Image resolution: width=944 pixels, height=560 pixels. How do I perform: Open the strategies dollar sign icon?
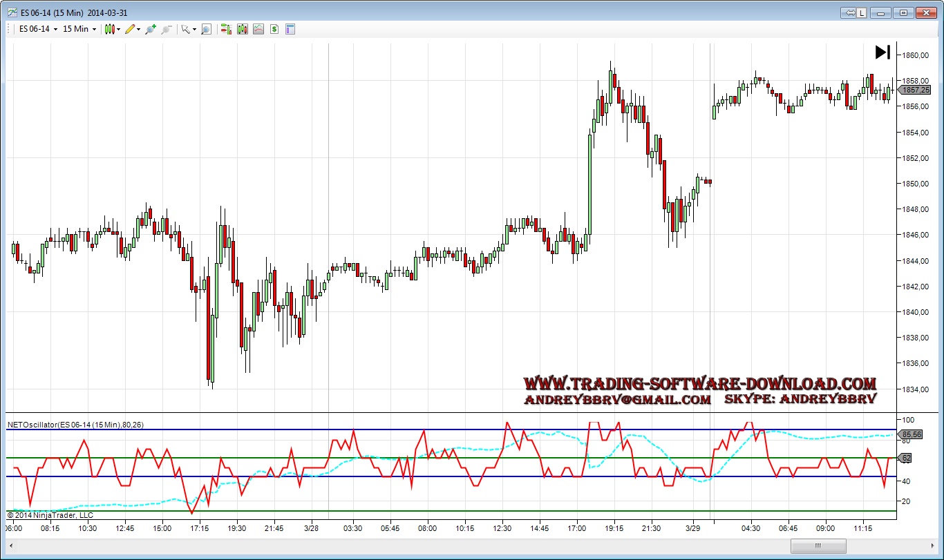[274, 29]
